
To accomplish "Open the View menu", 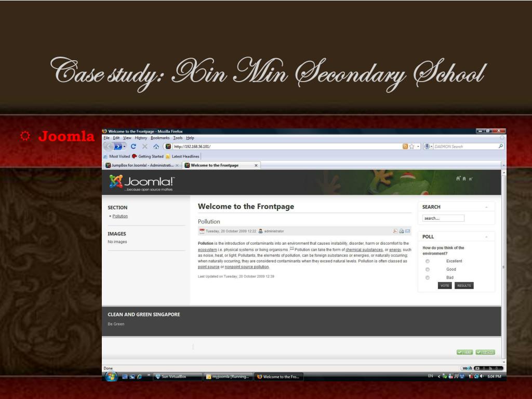I will (127, 138).
